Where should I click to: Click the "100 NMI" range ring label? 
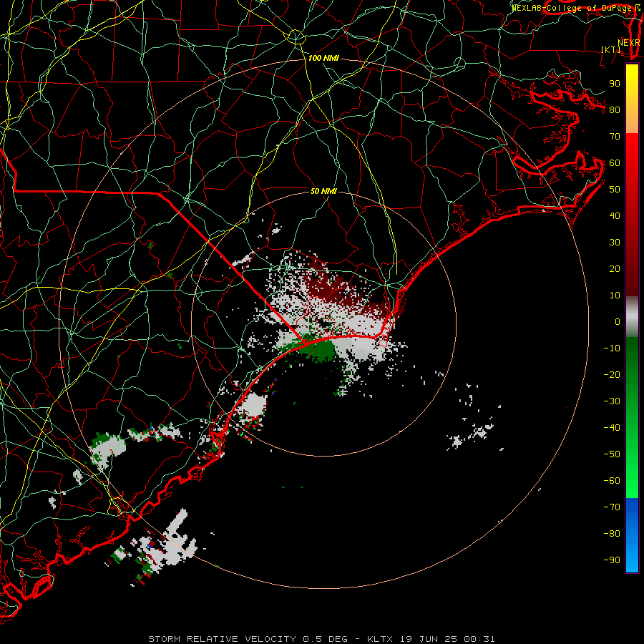click(323, 59)
